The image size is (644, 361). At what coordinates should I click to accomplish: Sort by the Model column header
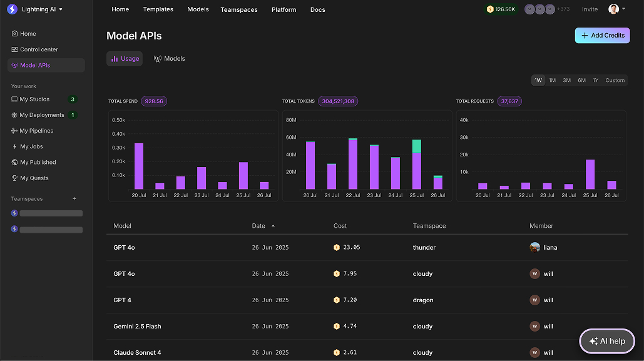[123, 226]
